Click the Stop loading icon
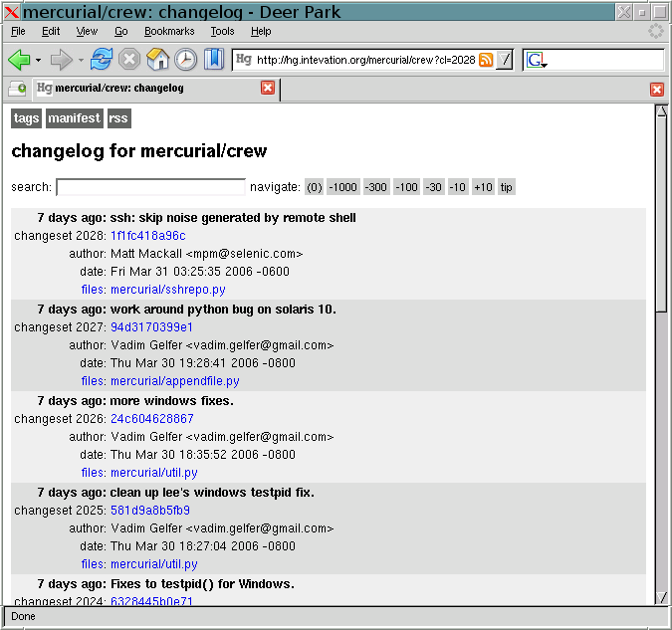This screenshot has width=672, height=630. coord(129,60)
